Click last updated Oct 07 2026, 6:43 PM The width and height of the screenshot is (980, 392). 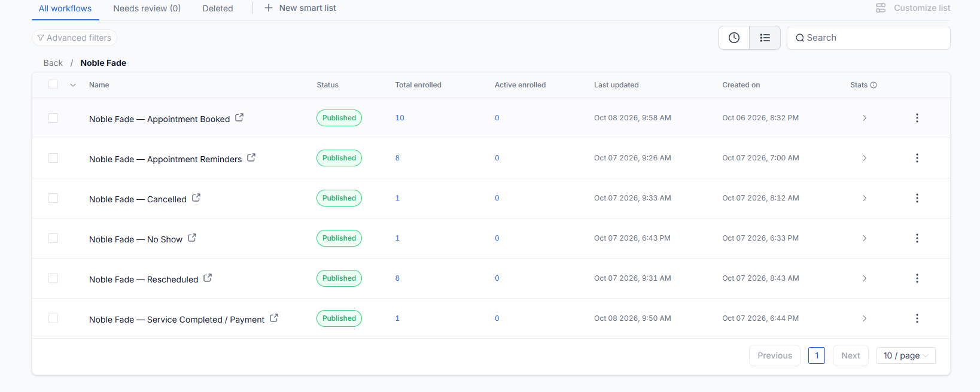tap(632, 238)
